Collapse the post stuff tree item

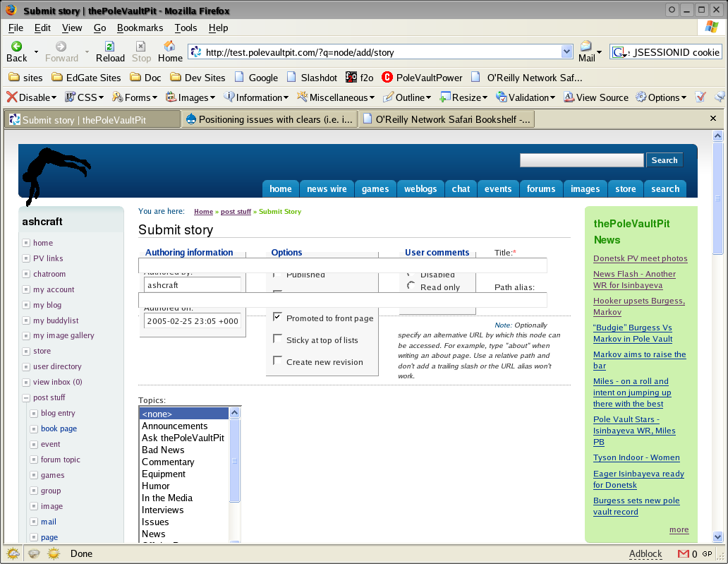coord(26,397)
